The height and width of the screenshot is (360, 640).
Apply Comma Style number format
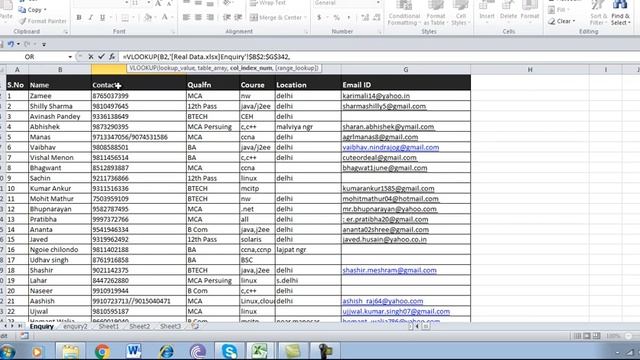pos(348,18)
